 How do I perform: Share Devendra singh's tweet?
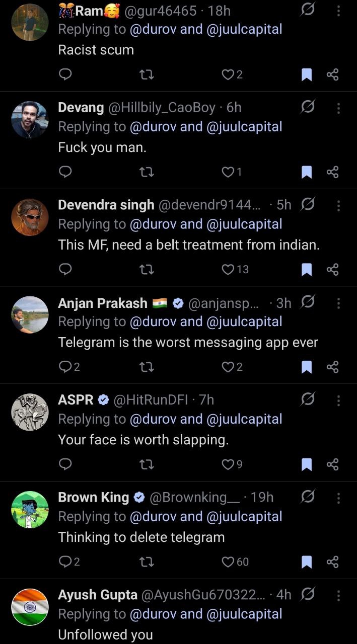[x=332, y=270]
